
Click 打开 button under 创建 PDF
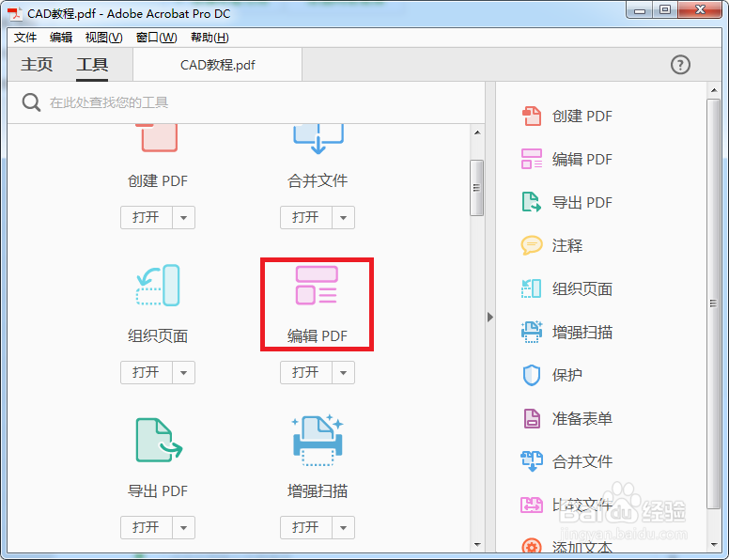147,218
